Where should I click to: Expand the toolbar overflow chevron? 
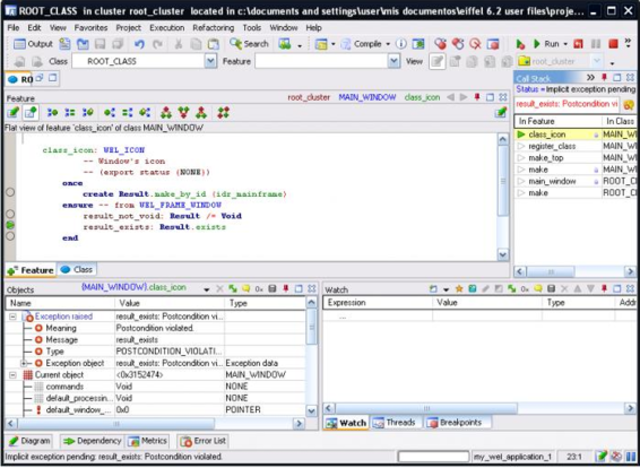[628, 42]
